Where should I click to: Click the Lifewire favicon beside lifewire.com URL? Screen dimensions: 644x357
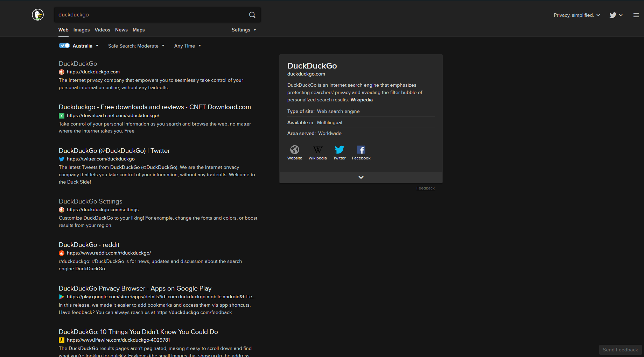[62, 340]
